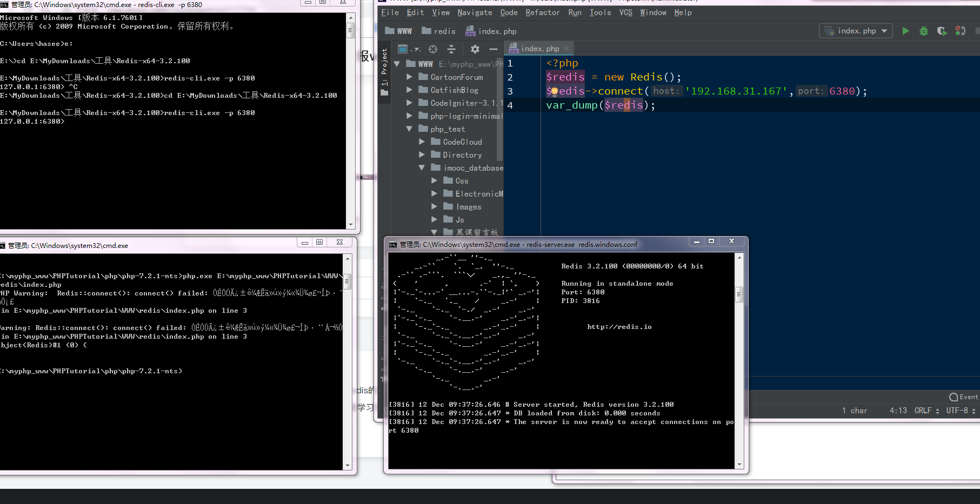The image size is (980, 504).
Task: Click the scroll from source target icon
Action: 433,49
